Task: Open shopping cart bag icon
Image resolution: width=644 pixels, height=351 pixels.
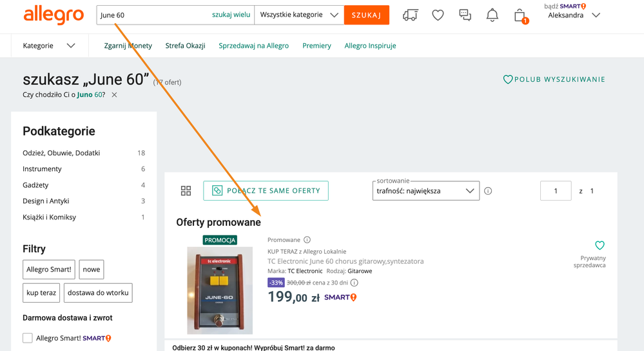Action: 520,15
